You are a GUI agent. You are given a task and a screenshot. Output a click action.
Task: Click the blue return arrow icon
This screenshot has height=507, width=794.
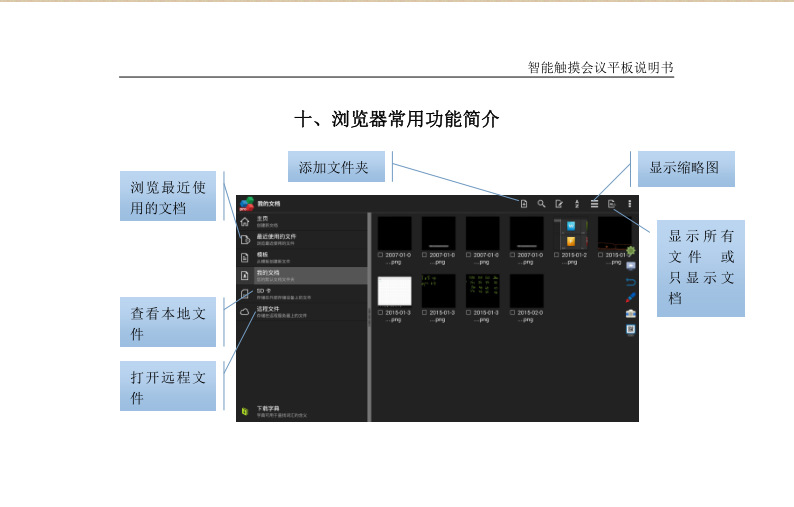tap(631, 282)
